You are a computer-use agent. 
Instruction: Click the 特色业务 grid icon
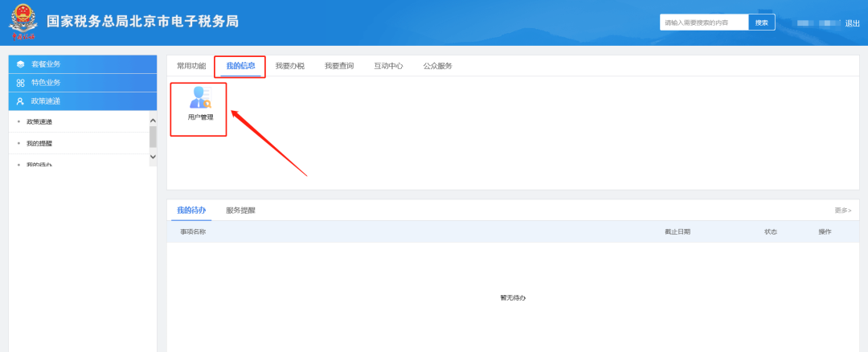click(20, 83)
